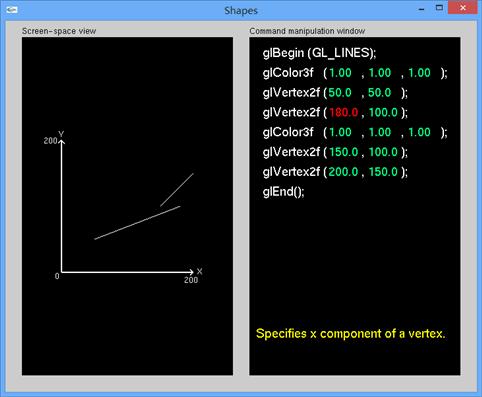Minimize the Shapes window

[x=421, y=9]
